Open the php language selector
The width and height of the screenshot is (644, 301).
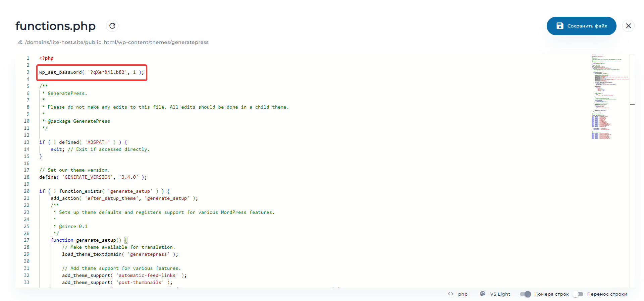(463, 294)
